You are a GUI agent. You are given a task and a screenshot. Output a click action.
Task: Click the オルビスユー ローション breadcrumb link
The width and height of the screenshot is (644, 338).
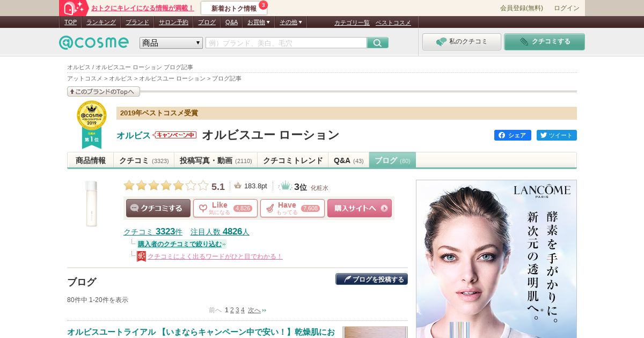coord(172,78)
